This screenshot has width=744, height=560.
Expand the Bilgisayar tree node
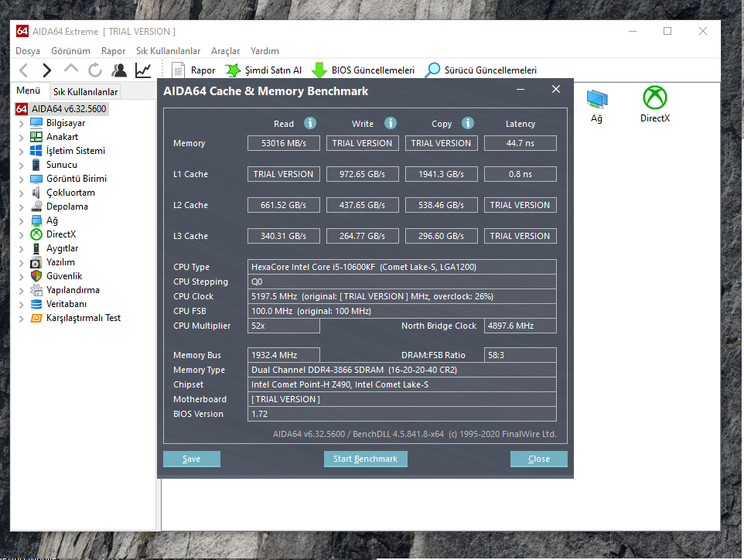click(21, 123)
